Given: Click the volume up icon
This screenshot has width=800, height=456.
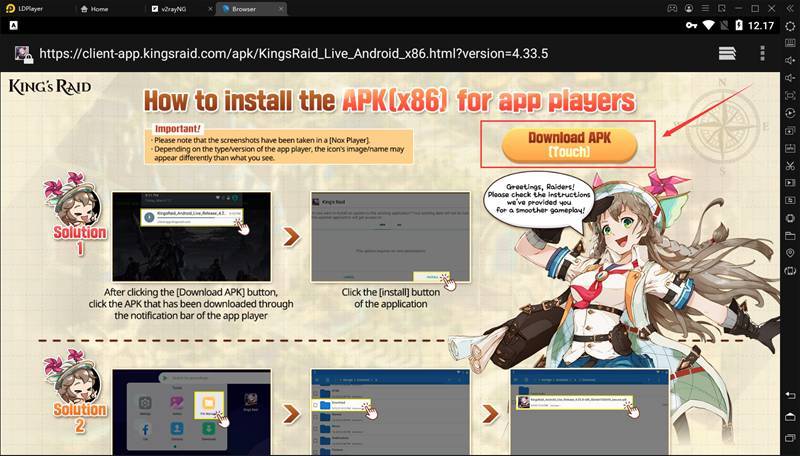Looking at the screenshot, I should click(x=790, y=60).
